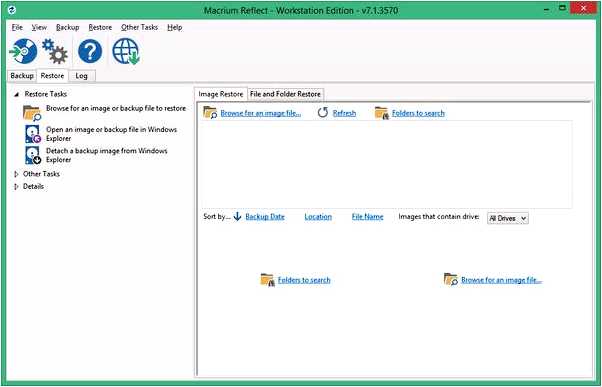Image resolution: width=602 pixels, height=387 pixels.
Task: Open the Restore menu
Action: (100, 27)
